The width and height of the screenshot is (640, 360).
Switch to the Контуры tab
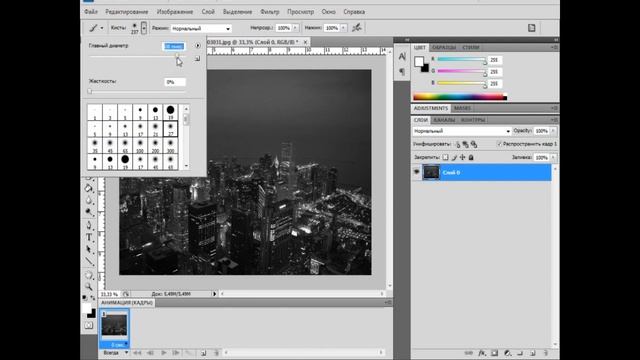[473, 120]
